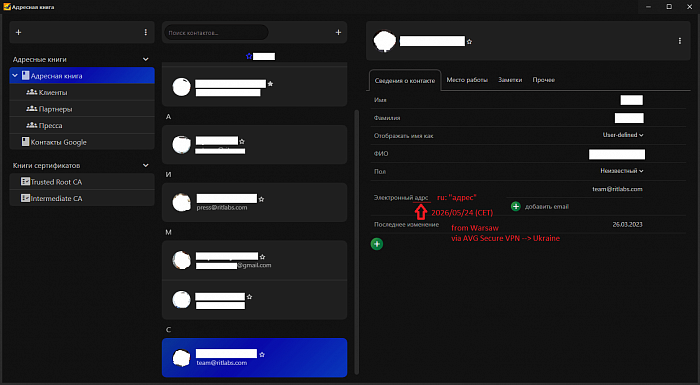The height and width of the screenshot is (385, 700).
Task: Switch to the Место работы tab
Action: coord(467,80)
